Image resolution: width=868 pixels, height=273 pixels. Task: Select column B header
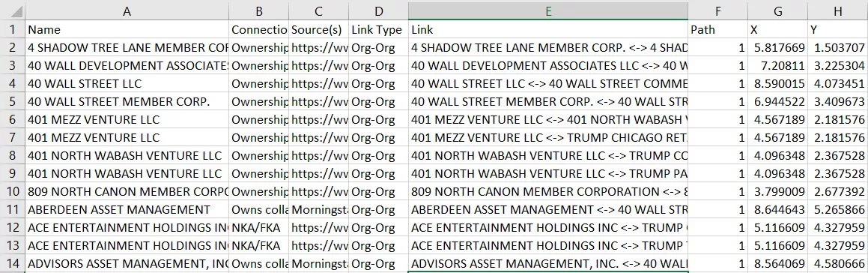point(259,11)
